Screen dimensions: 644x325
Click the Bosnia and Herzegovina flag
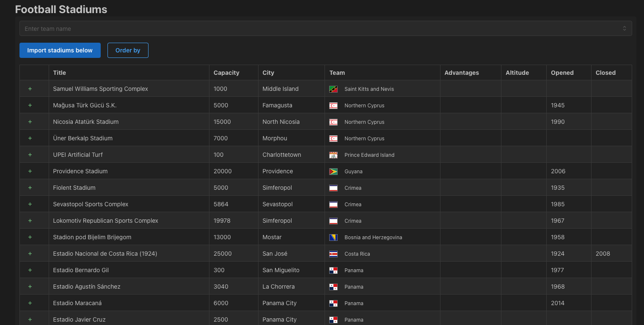tap(333, 238)
